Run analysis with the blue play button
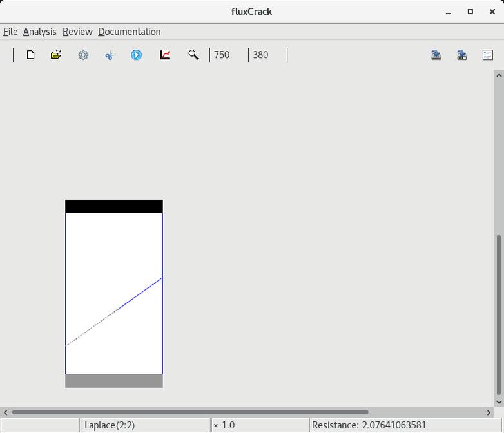This screenshot has height=433, width=504. pos(137,55)
